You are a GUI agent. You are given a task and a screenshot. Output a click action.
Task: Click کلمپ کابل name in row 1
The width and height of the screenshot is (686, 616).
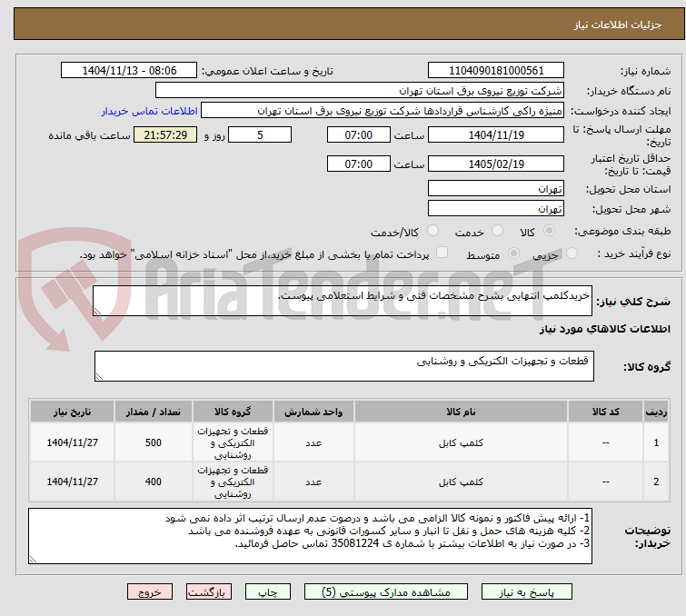pyautogui.click(x=462, y=442)
